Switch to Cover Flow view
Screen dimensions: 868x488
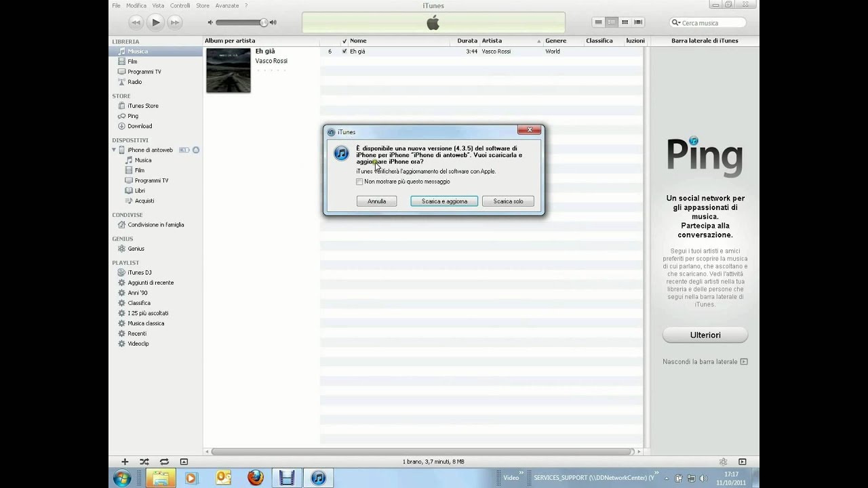[x=638, y=22]
